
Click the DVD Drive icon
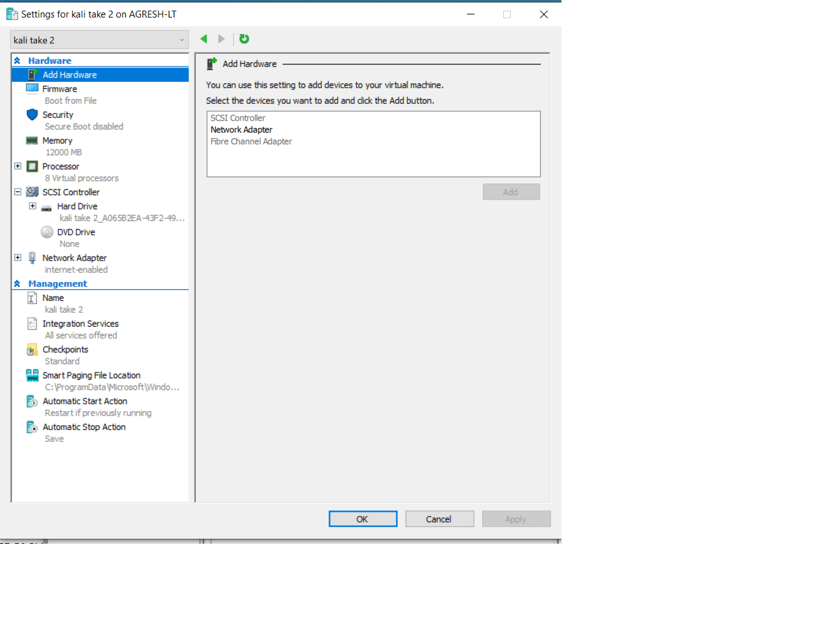tap(47, 232)
